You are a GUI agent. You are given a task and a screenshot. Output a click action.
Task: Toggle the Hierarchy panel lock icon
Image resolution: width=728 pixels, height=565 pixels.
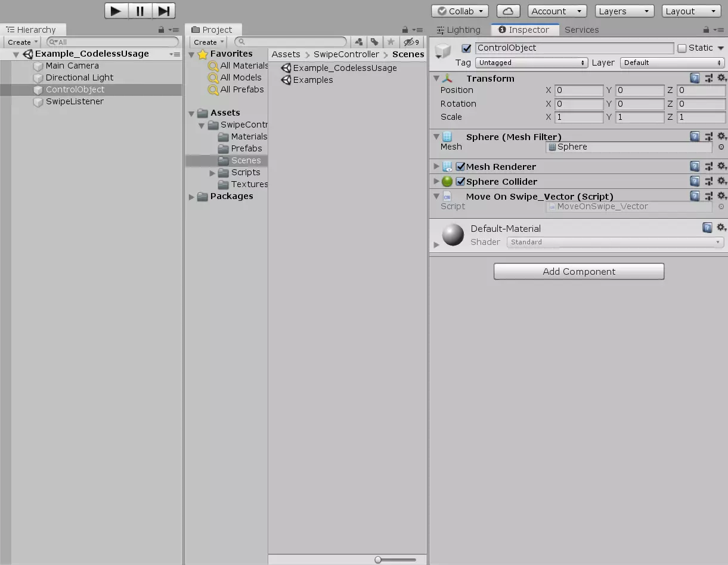161,30
